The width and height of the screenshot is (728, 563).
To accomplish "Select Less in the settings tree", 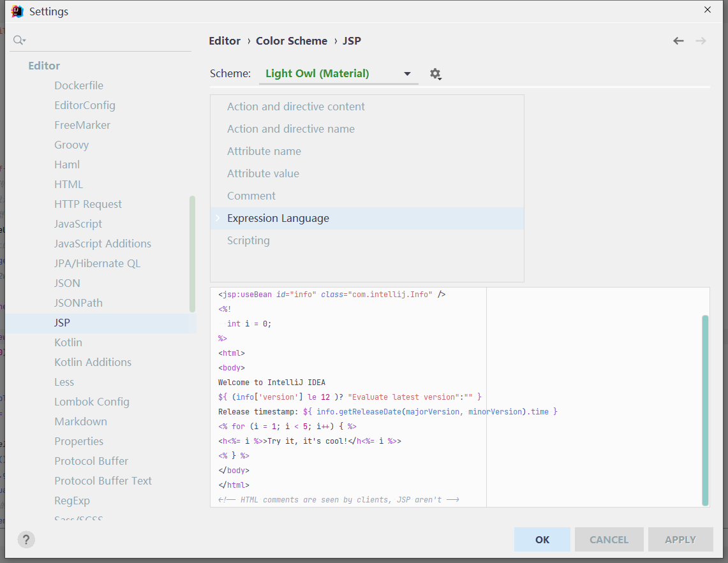I will 64,382.
